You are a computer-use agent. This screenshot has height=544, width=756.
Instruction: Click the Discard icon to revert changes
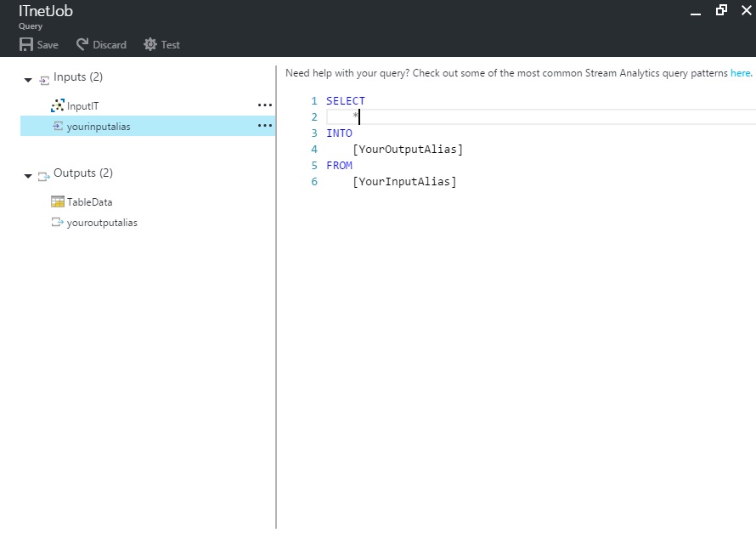click(x=82, y=44)
